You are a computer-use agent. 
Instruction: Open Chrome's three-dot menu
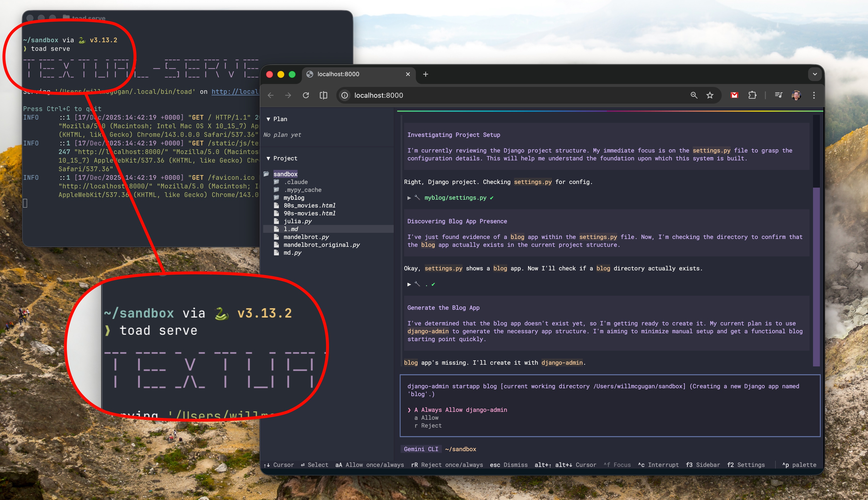point(814,95)
